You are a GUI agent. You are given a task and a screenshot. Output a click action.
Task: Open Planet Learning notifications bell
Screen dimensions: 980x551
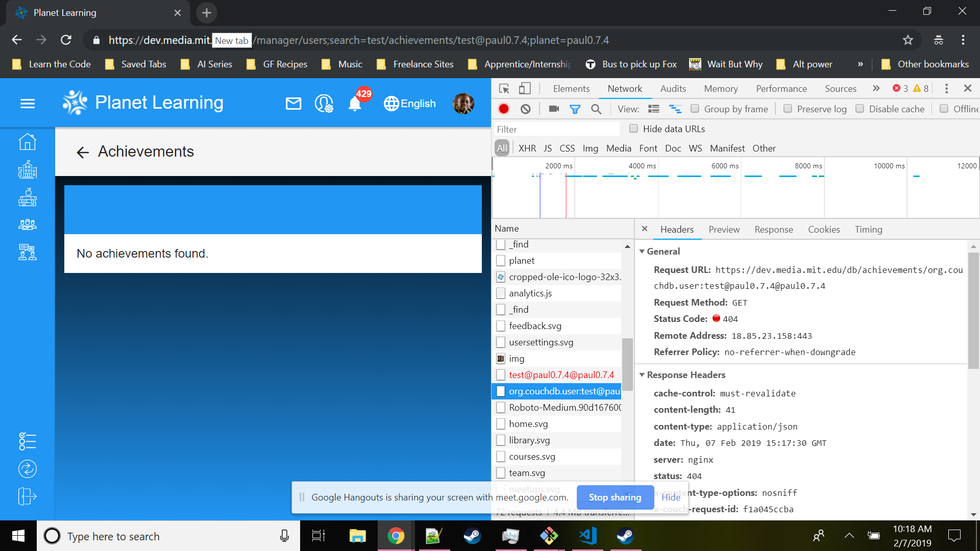click(x=354, y=104)
